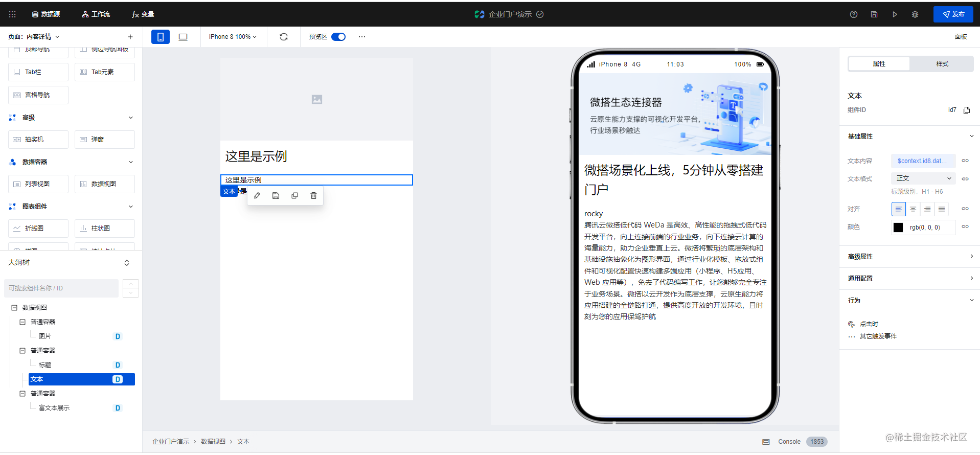Select the Tab元素 component

105,72
